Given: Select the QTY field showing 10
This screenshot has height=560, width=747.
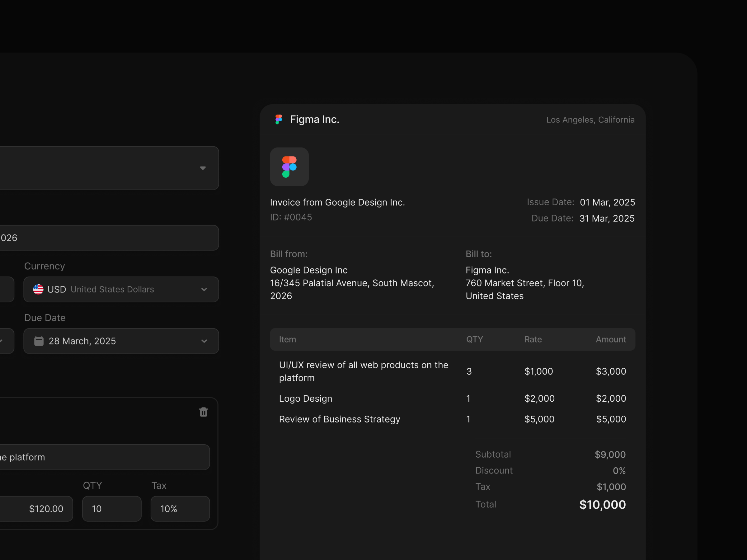Looking at the screenshot, I should [111, 509].
